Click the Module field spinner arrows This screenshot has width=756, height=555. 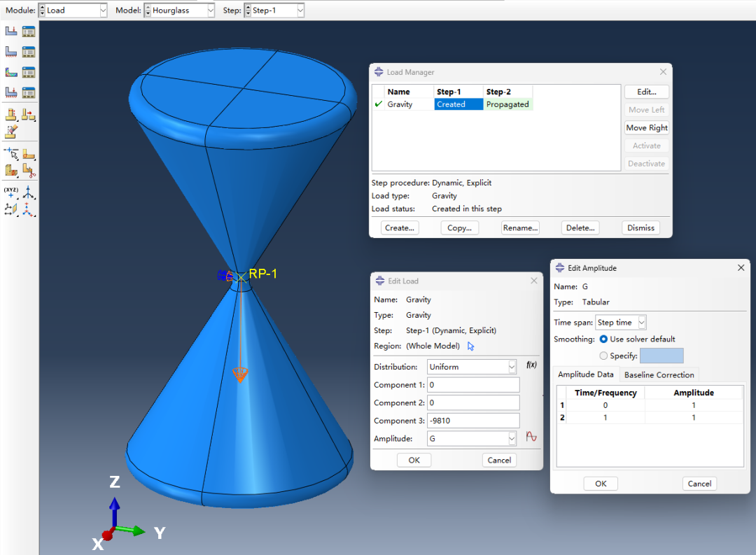(42, 10)
